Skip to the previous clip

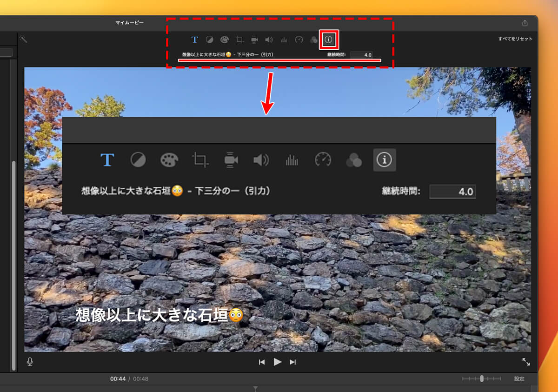point(262,362)
